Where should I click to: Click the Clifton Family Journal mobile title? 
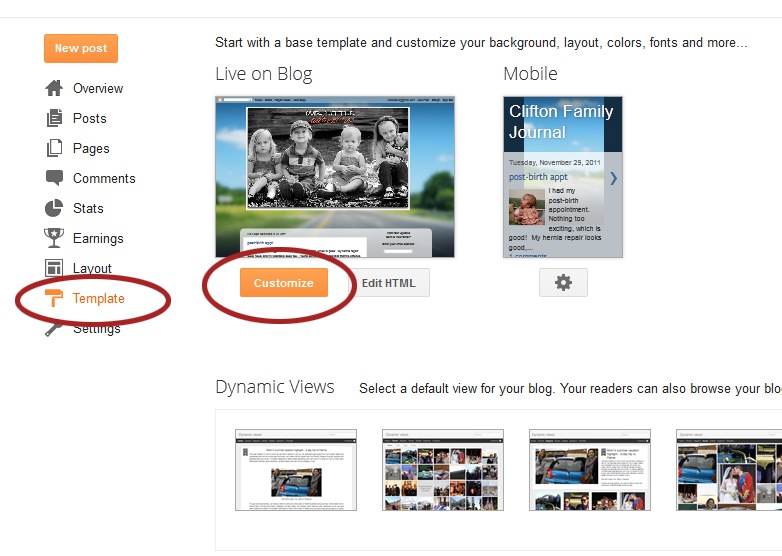[561, 122]
